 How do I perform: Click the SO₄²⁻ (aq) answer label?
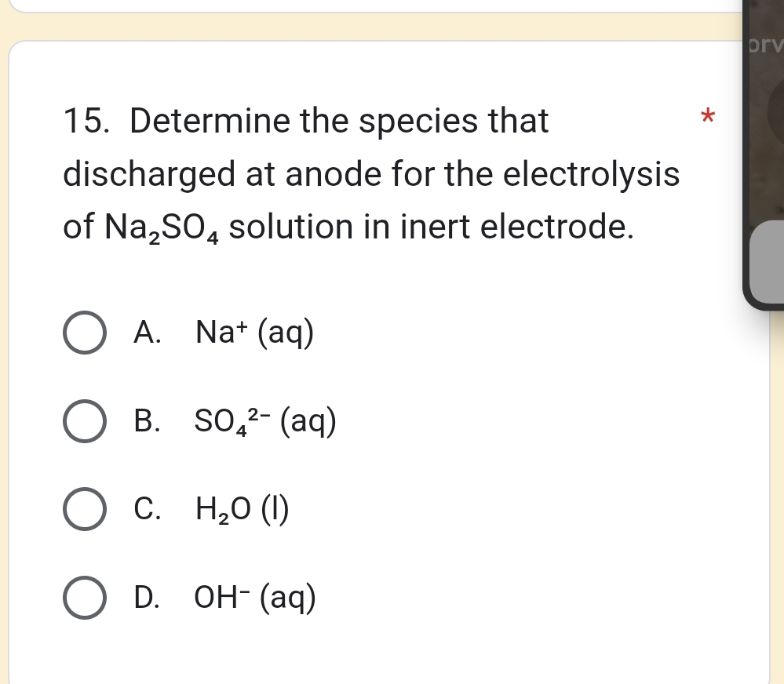266,423
